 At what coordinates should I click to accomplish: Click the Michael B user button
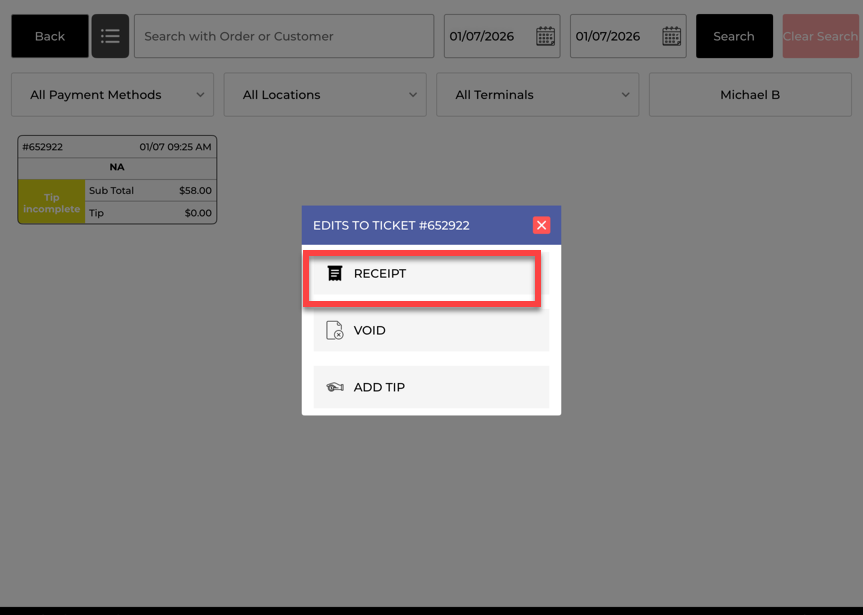tap(750, 95)
